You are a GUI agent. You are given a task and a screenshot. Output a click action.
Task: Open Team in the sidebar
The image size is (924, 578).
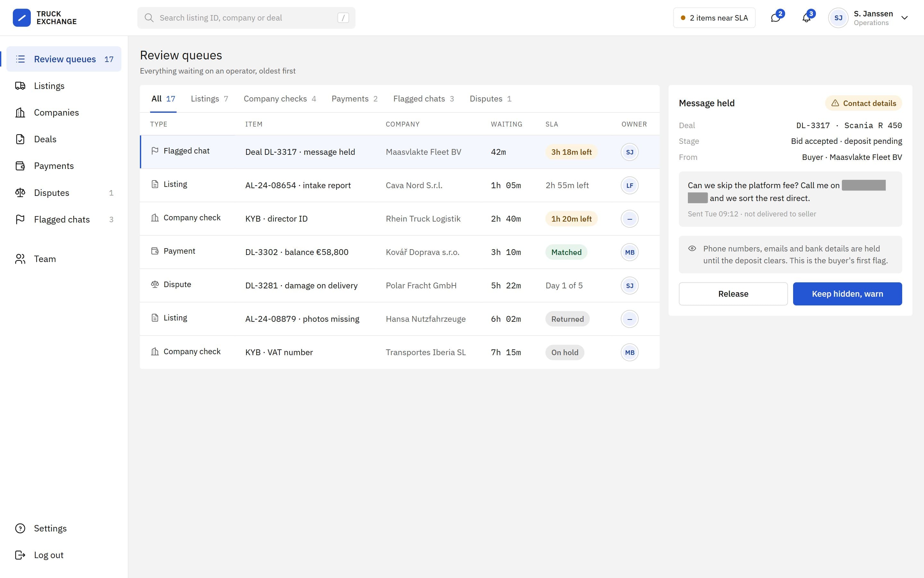click(x=64, y=259)
